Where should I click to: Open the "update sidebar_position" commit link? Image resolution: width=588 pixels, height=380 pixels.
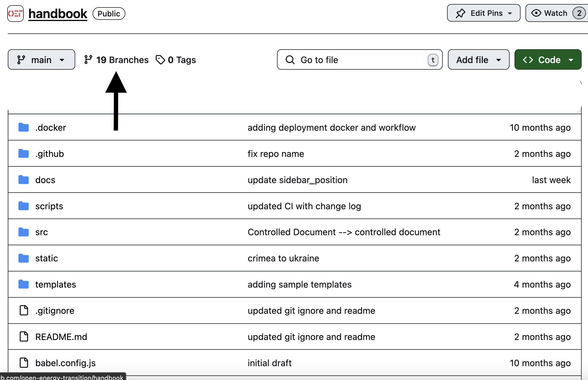[297, 180]
